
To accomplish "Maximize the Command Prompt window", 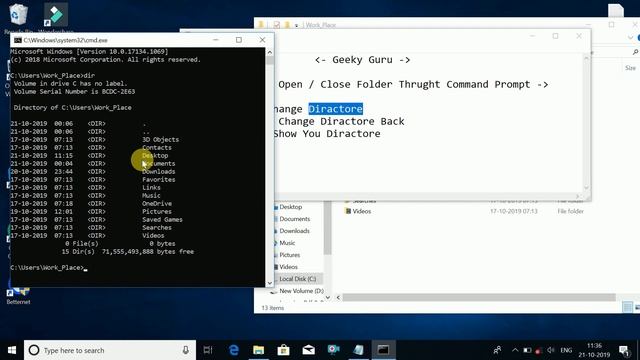I will (x=239, y=40).
